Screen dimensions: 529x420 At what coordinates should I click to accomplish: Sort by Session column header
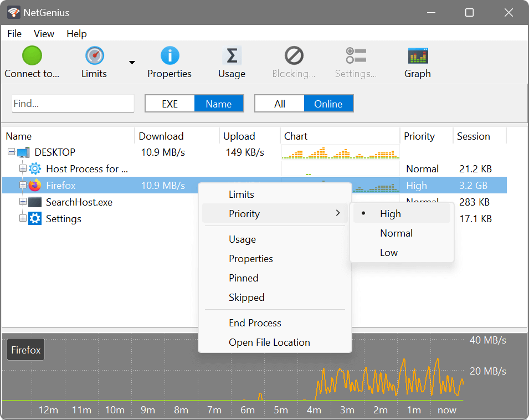point(479,136)
